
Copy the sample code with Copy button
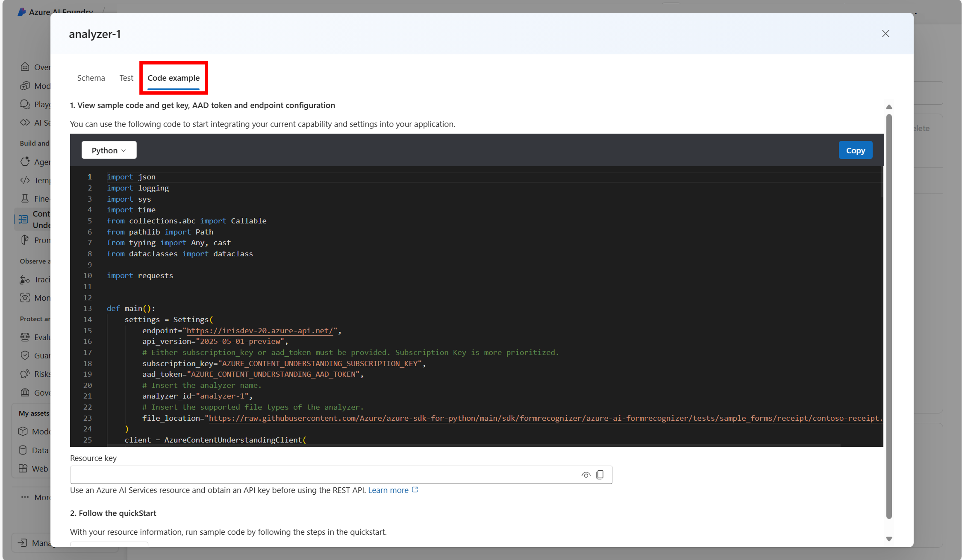pyautogui.click(x=855, y=150)
